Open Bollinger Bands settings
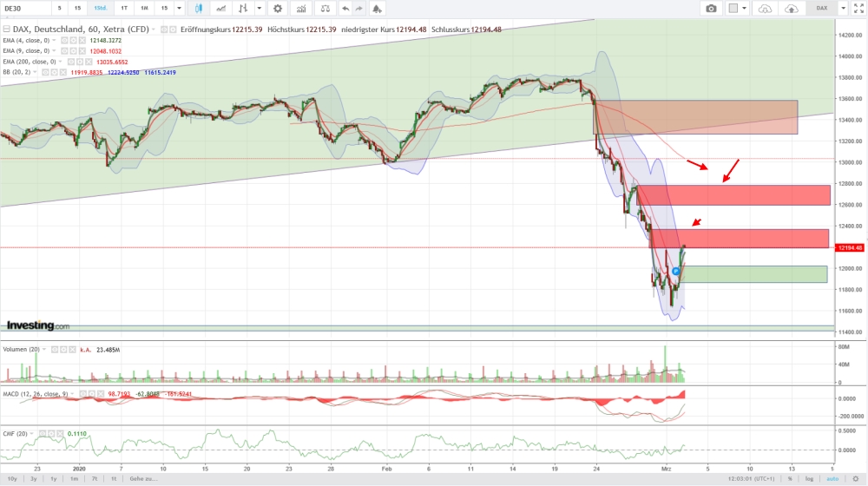Screen dimensions: 868x486 (54, 73)
